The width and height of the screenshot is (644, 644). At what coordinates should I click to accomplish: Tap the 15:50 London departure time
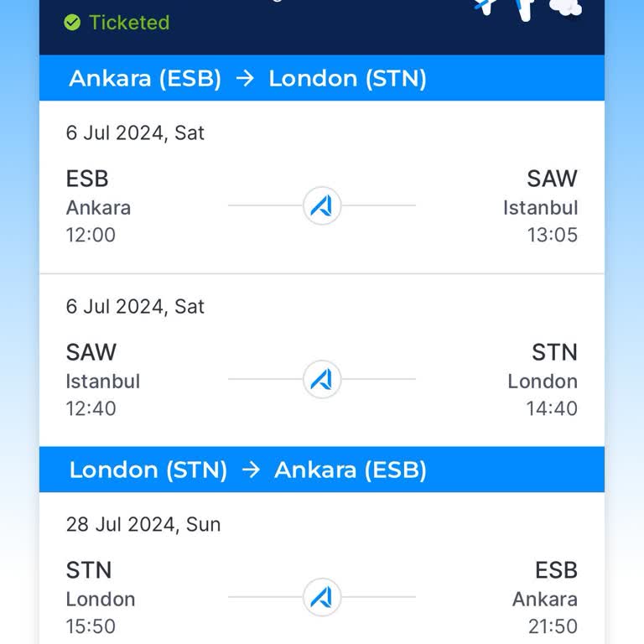(x=91, y=626)
